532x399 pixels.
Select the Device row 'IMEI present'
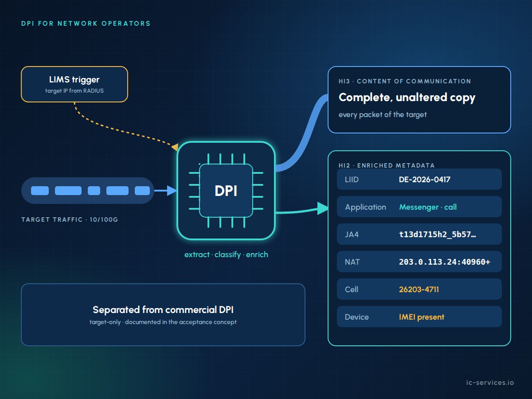click(x=419, y=317)
